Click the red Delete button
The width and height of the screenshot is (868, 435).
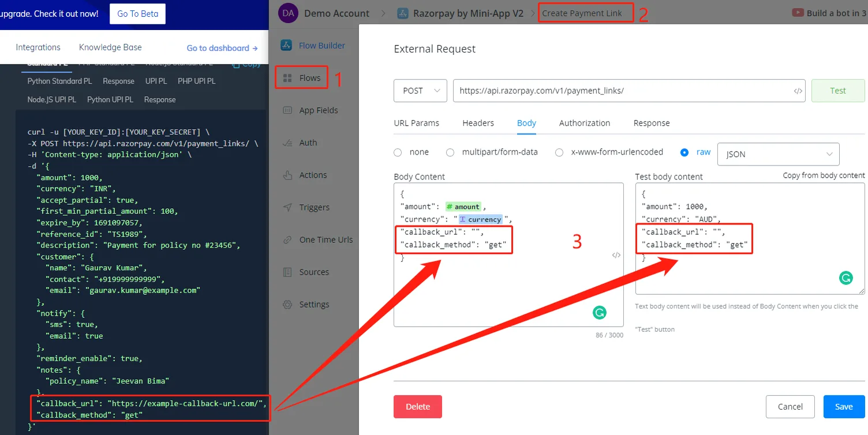pos(418,407)
